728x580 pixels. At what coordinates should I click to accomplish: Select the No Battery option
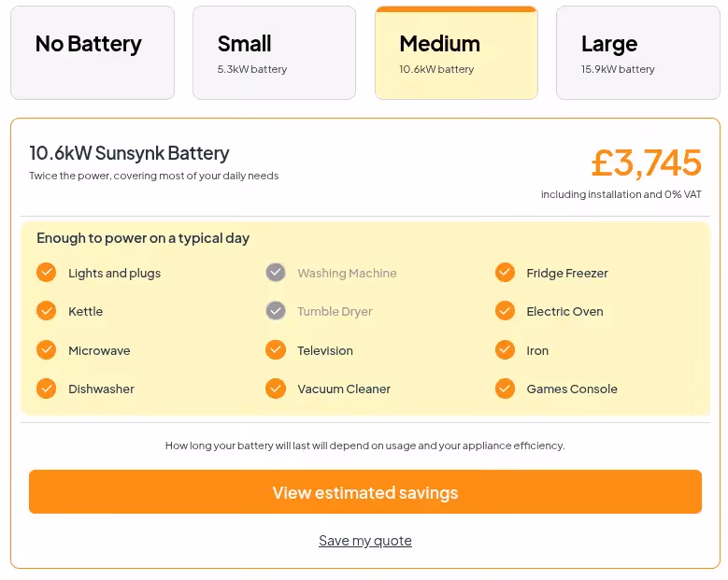(x=93, y=53)
